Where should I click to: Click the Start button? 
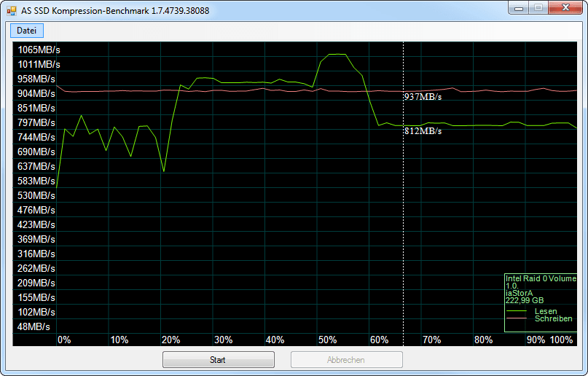[219, 360]
